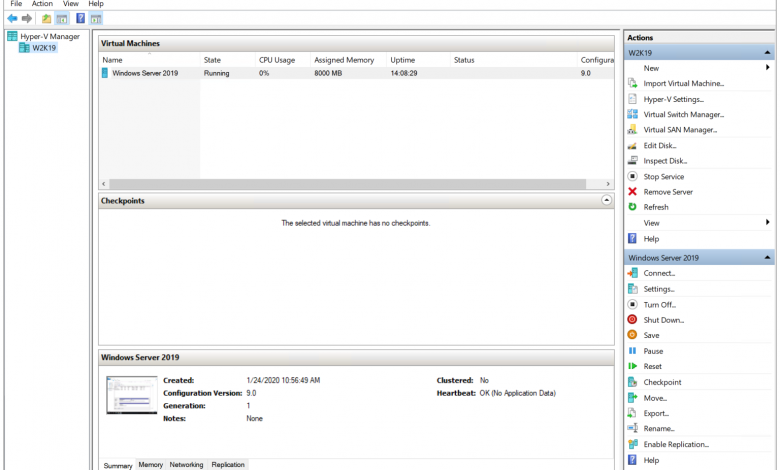Collapse the Checkpoints panel

(x=606, y=200)
